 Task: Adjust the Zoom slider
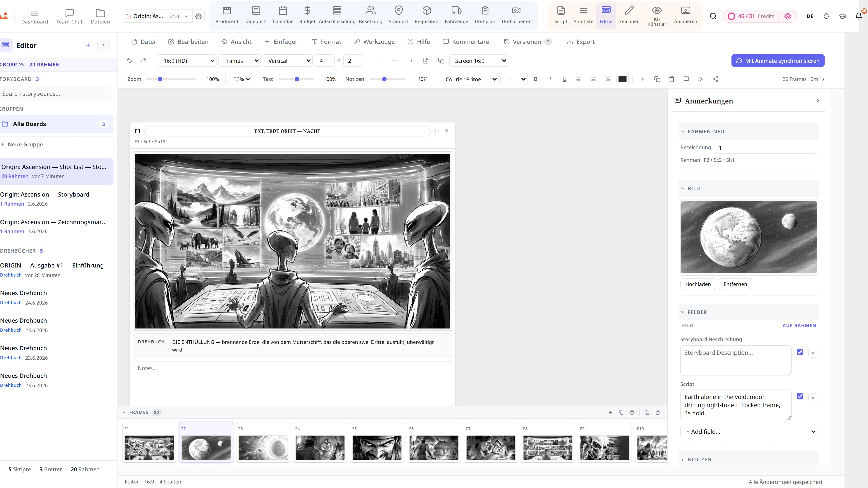(x=171, y=79)
